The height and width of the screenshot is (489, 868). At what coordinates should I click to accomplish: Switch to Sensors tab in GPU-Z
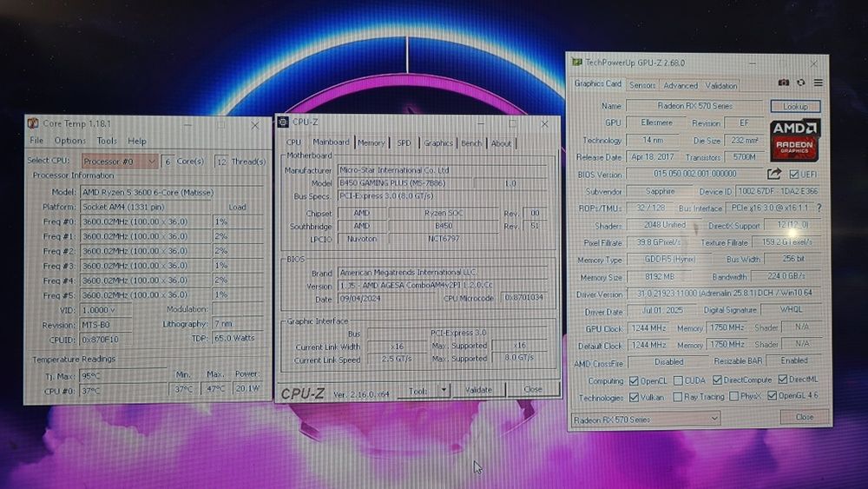[x=642, y=85]
